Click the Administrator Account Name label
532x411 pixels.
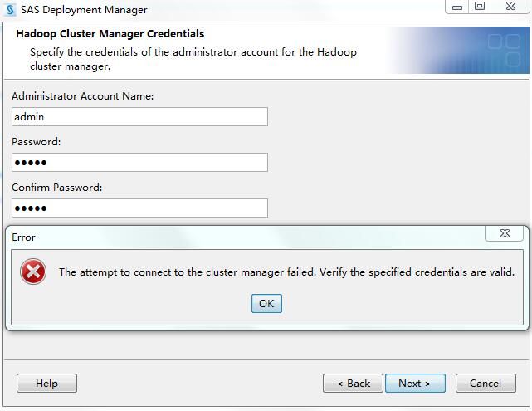83,96
